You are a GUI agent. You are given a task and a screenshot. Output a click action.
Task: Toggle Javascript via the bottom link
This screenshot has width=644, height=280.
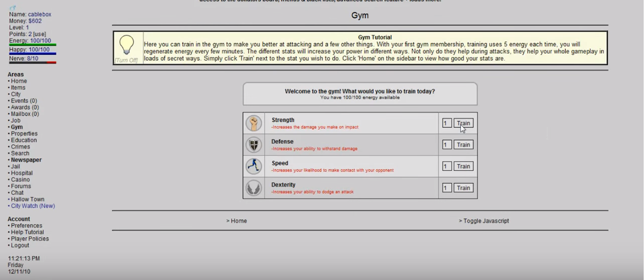pos(484,221)
